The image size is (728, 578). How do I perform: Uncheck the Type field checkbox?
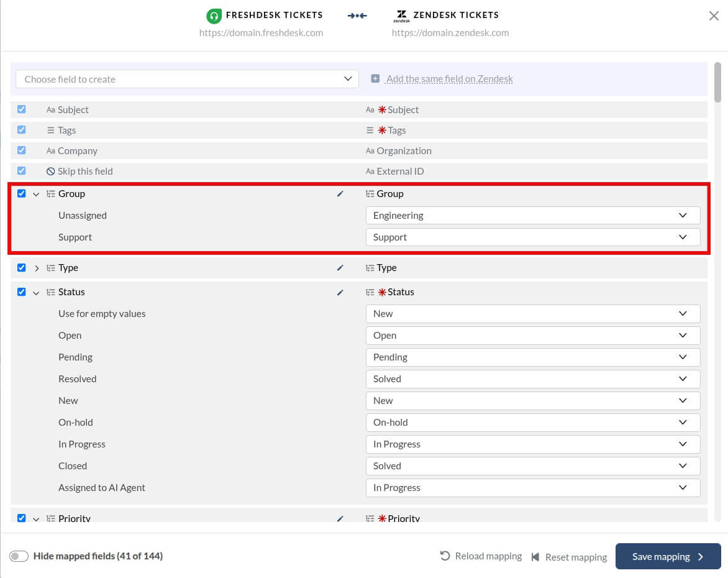pos(21,268)
